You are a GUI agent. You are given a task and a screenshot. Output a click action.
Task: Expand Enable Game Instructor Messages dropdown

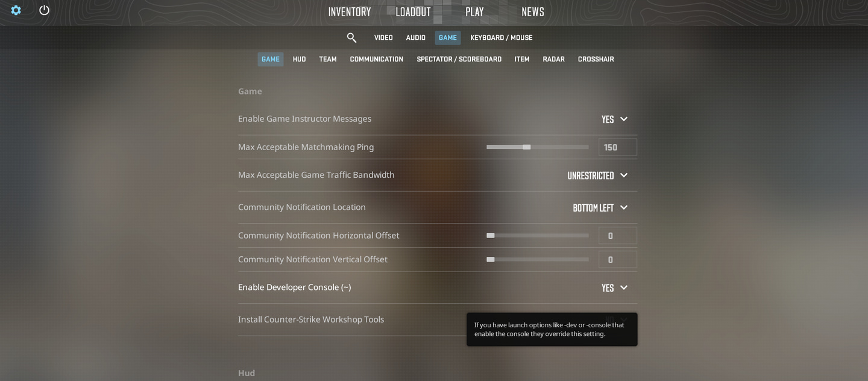coord(615,119)
